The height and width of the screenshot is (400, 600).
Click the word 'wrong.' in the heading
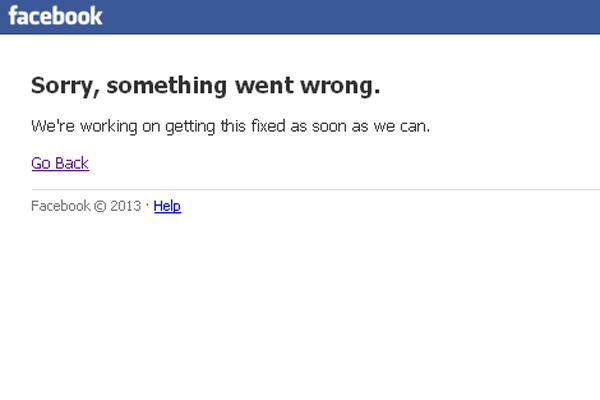click(340, 86)
